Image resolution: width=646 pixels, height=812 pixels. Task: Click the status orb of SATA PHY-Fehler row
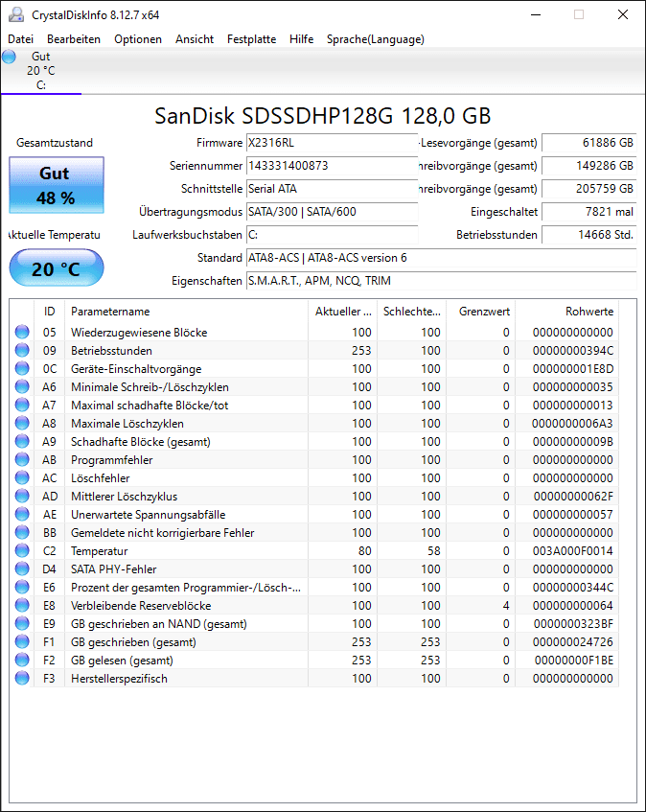point(22,568)
